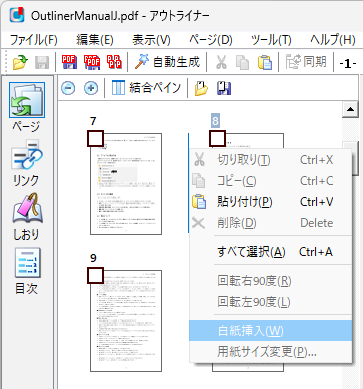Screen dimensions: 363x389
Task: Choose 白紙挿入(W) in context menu
Action: coord(270,331)
